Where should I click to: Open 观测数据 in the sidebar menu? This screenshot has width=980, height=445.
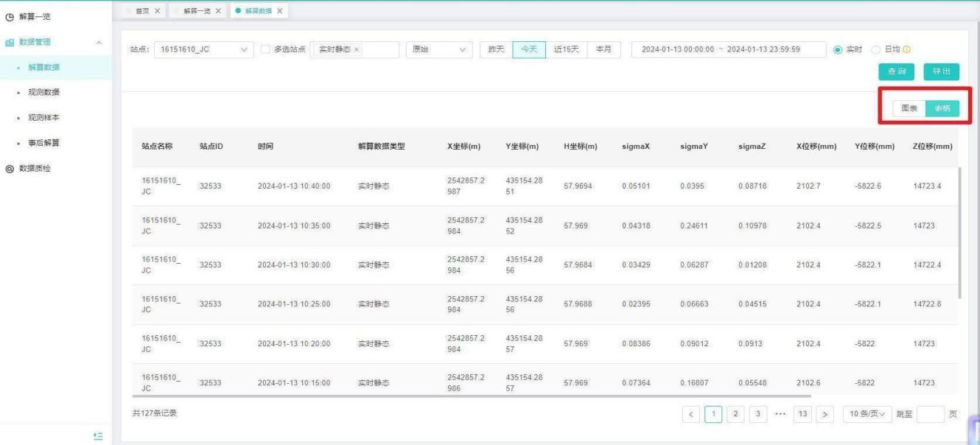(43, 92)
